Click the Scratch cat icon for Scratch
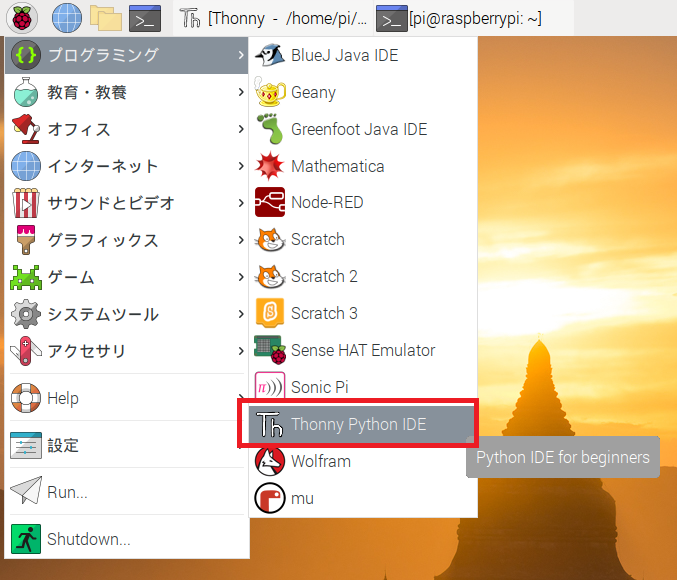The image size is (677, 580). click(x=270, y=239)
